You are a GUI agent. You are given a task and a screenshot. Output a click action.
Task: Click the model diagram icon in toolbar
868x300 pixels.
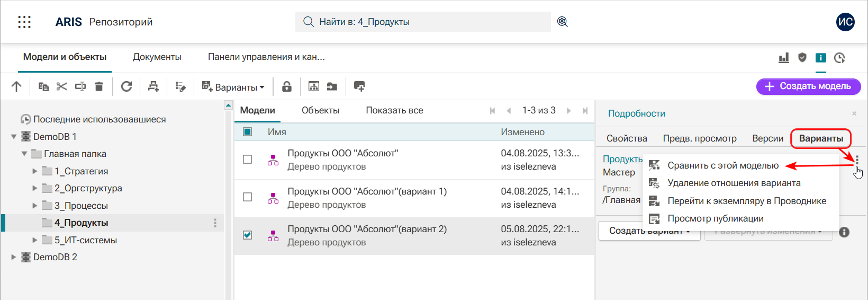pos(314,86)
